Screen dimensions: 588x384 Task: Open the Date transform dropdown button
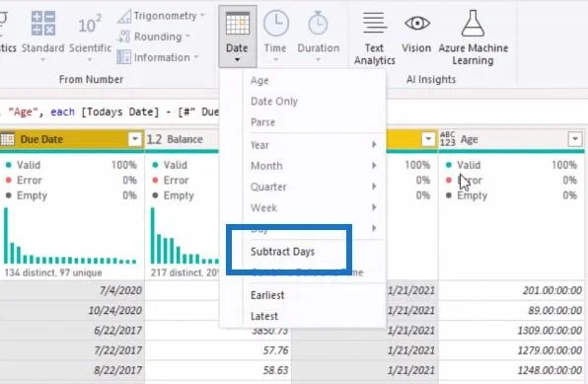tap(238, 37)
